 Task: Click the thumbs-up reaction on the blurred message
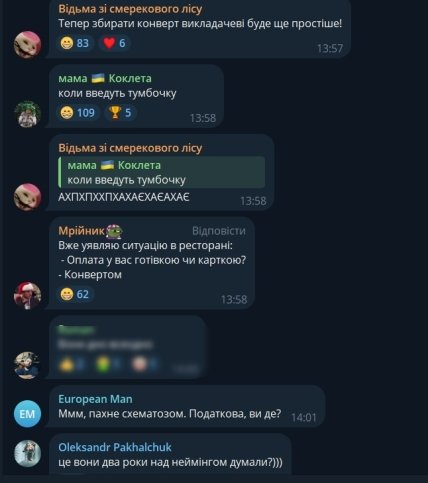(x=70, y=364)
